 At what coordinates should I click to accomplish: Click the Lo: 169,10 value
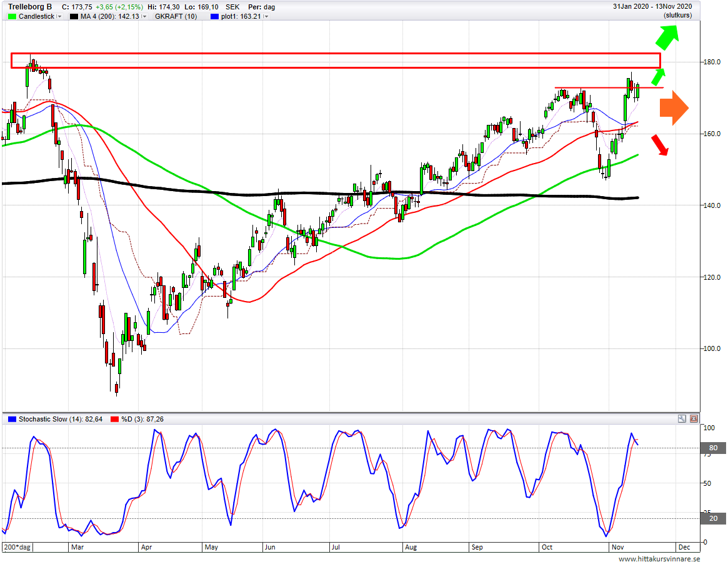[201, 7]
